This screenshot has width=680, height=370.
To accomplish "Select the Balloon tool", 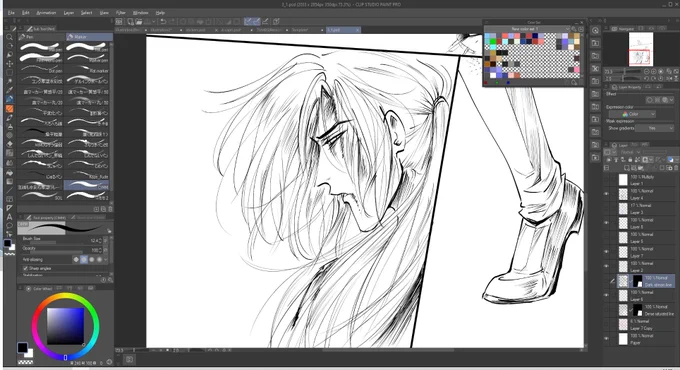I will coord(9,226).
